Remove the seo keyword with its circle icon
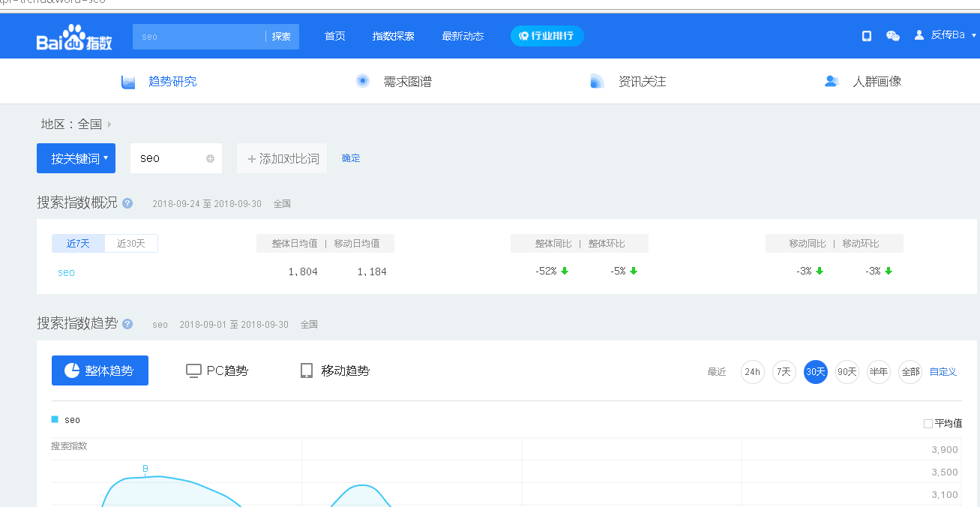Viewport: 980px width, 507px height. pos(210,159)
